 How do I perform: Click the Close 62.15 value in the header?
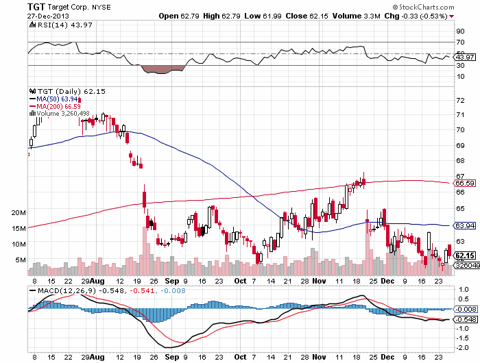(x=307, y=16)
